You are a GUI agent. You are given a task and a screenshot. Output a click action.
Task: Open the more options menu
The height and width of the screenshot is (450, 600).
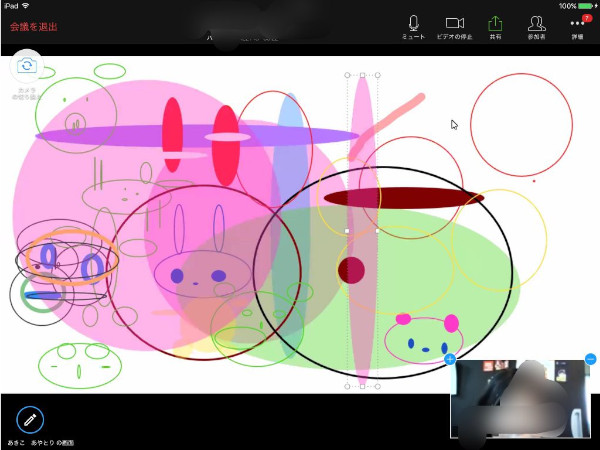(577, 26)
